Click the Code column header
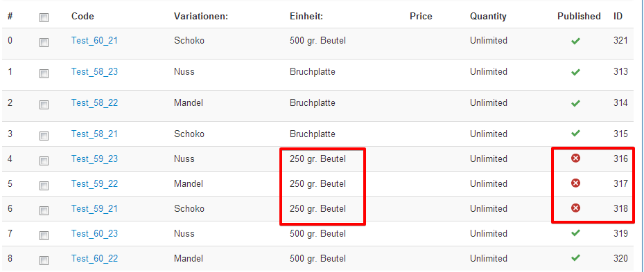This screenshot has width=644, height=272. pyautogui.click(x=82, y=17)
